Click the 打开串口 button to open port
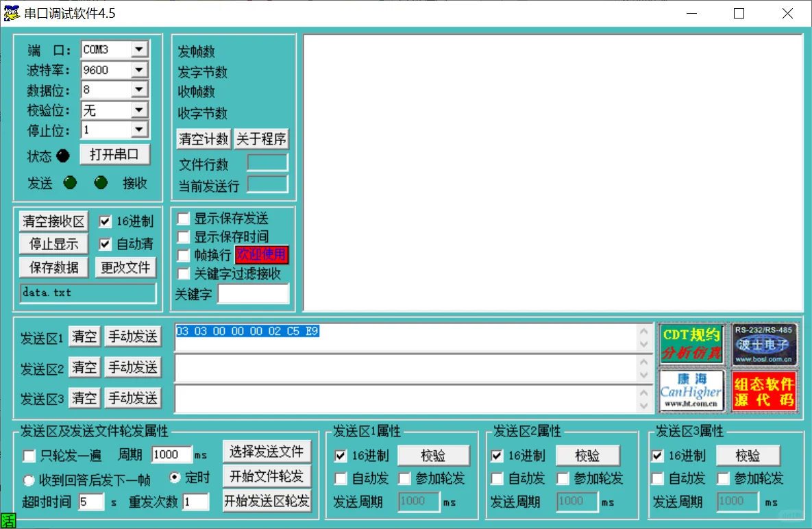Viewport: 812px width, 529px height. (114, 154)
